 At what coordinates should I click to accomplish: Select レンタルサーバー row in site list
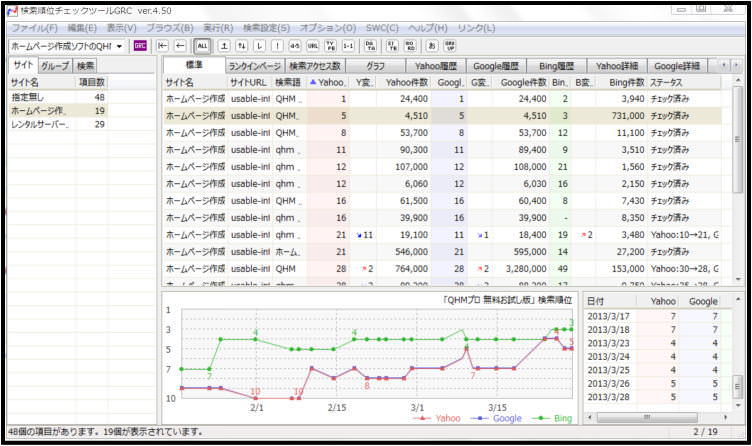(x=58, y=124)
